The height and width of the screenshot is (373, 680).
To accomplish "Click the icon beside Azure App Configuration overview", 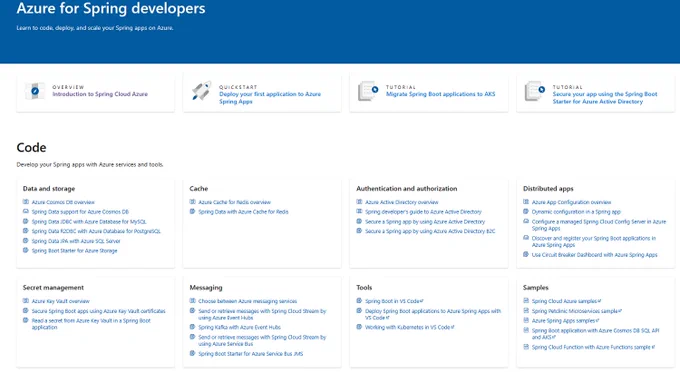I will 526,202.
